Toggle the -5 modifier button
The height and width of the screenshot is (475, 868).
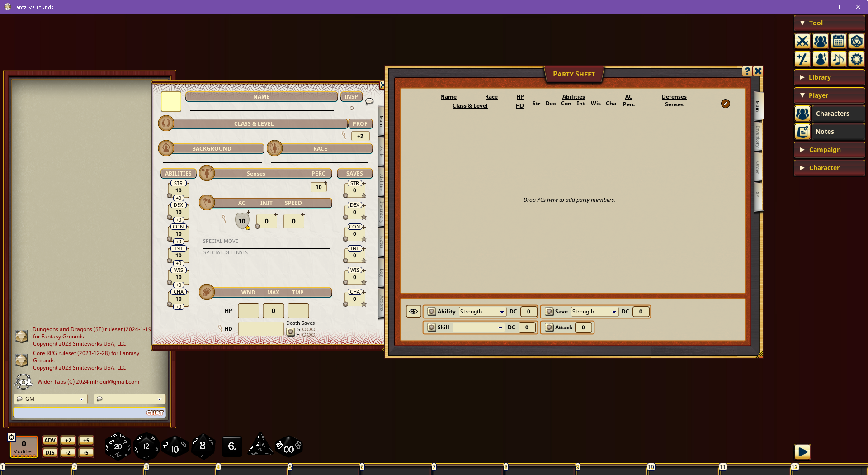pyautogui.click(x=86, y=452)
